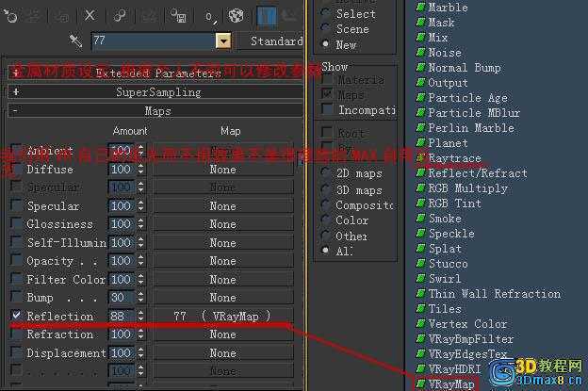This screenshot has width=588, height=391.
Task: Click the Bump None map button
Action: (223, 298)
